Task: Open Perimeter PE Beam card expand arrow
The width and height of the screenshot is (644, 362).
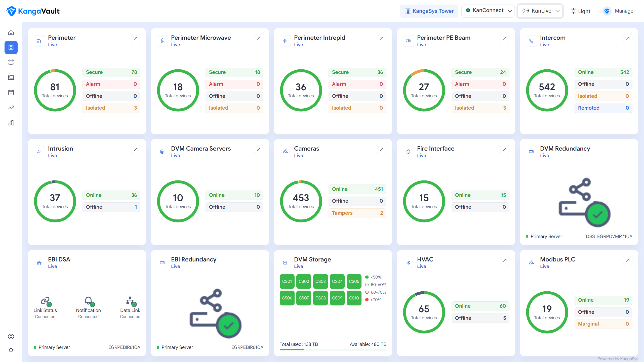Action: pos(505,39)
